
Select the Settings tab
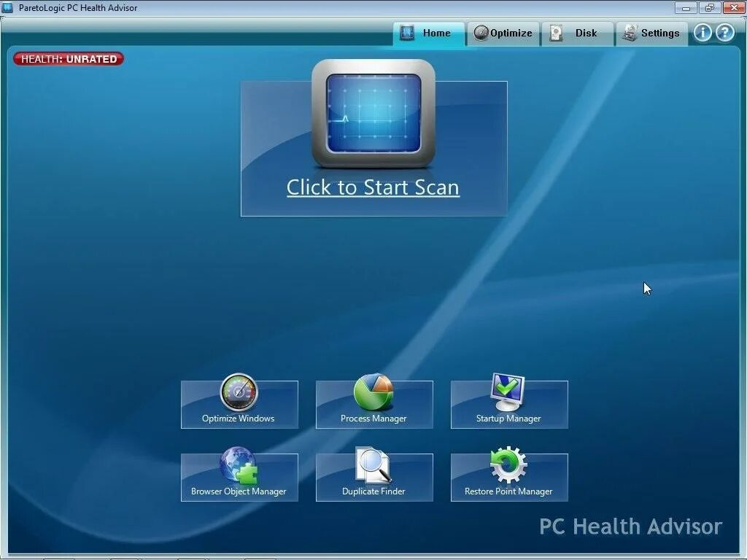pyautogui.click(x=653, y=33)
